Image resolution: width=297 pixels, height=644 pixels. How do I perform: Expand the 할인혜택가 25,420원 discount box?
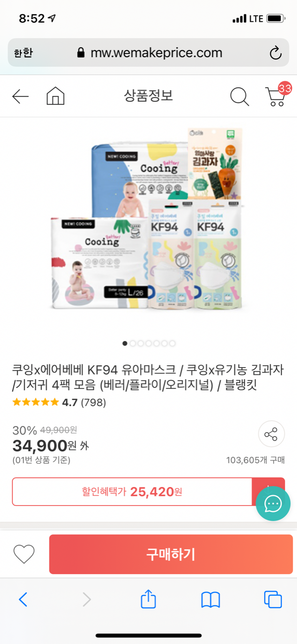(x=132, y=492)
